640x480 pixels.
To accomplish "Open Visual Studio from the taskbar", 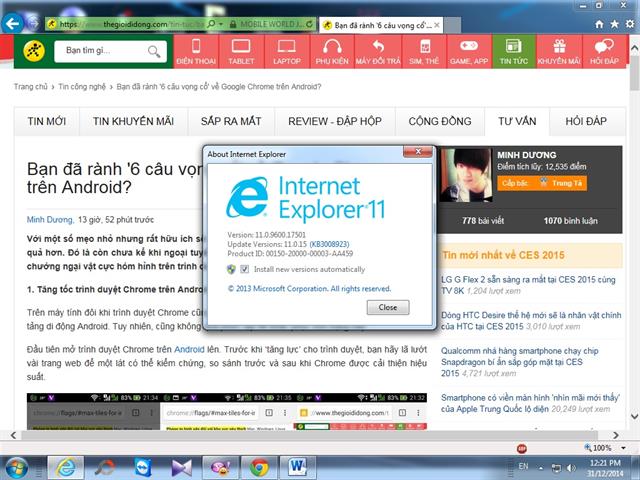I will coord(181,468).
